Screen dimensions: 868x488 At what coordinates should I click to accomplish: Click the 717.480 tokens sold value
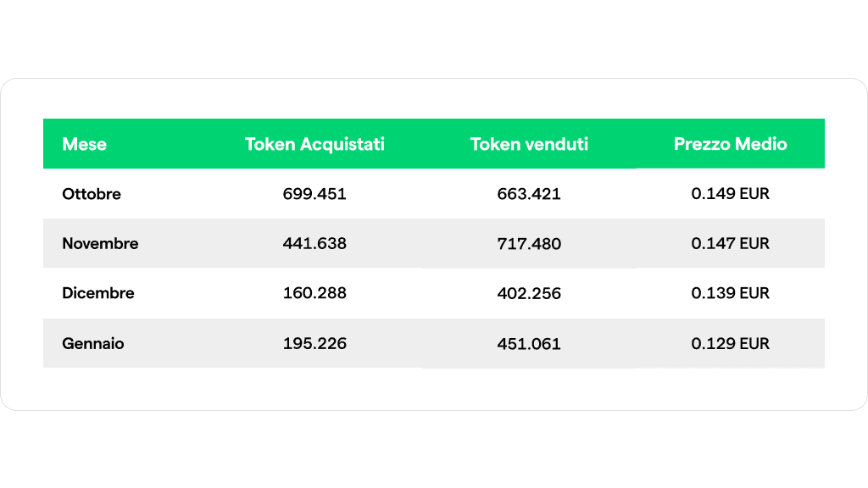click(x=529, y=243)
